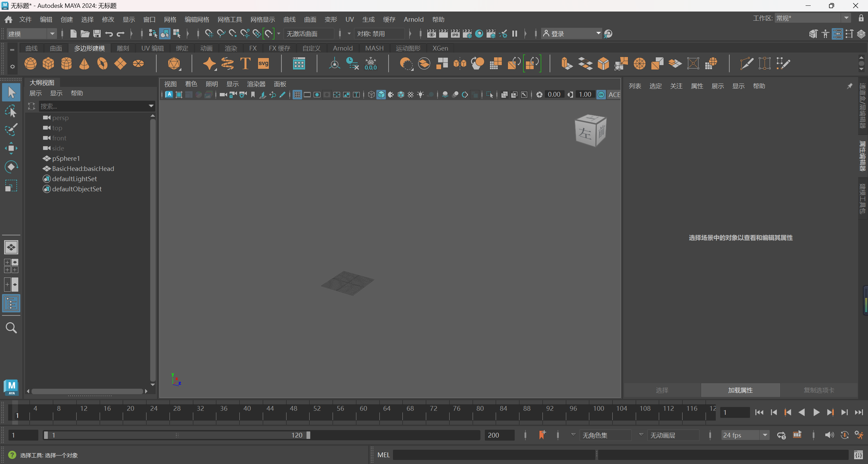Click the Mirror shelf icon
The image size is (868, 464).
pyautogui.click(x=460, y=63)
